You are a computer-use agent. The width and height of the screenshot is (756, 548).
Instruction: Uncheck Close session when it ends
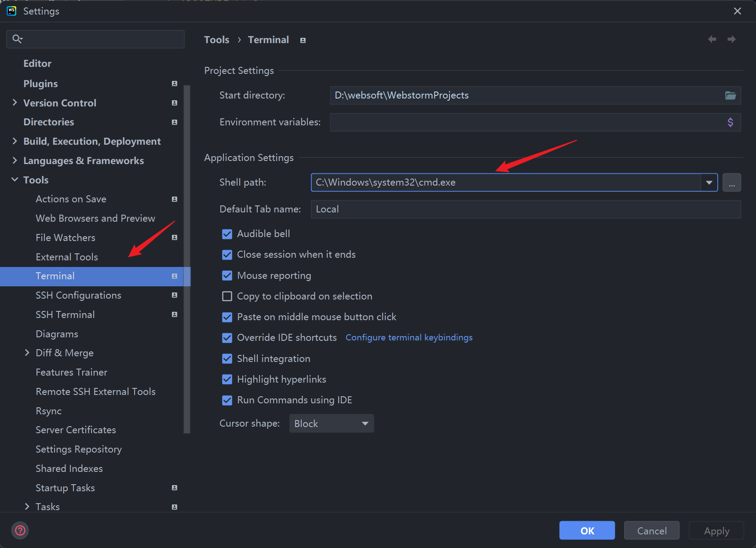click(227, 255)
